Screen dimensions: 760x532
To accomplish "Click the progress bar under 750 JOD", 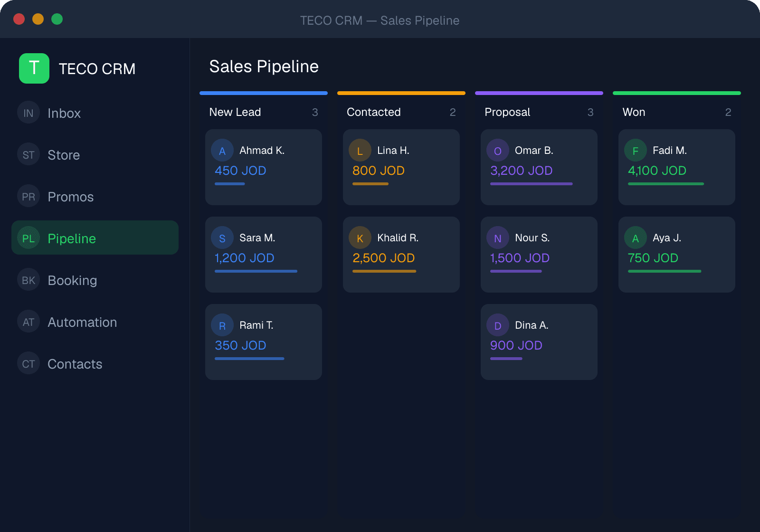I will coord(665,271).
